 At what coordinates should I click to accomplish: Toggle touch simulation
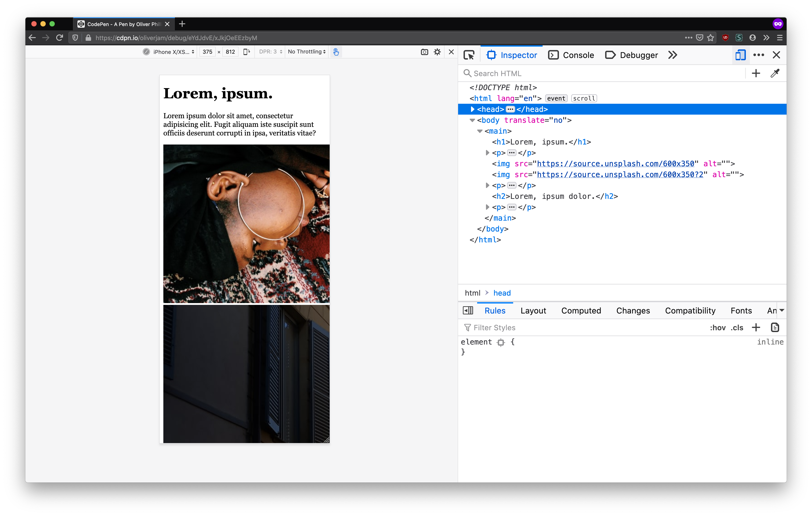pyautogui.click(x=336, y=52)
